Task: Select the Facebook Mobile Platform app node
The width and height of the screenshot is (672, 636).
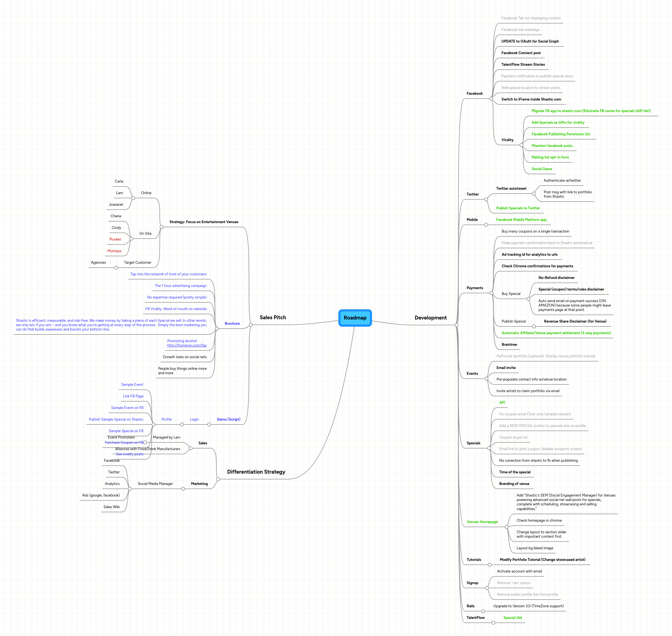Action: click(x=521, y=219)
